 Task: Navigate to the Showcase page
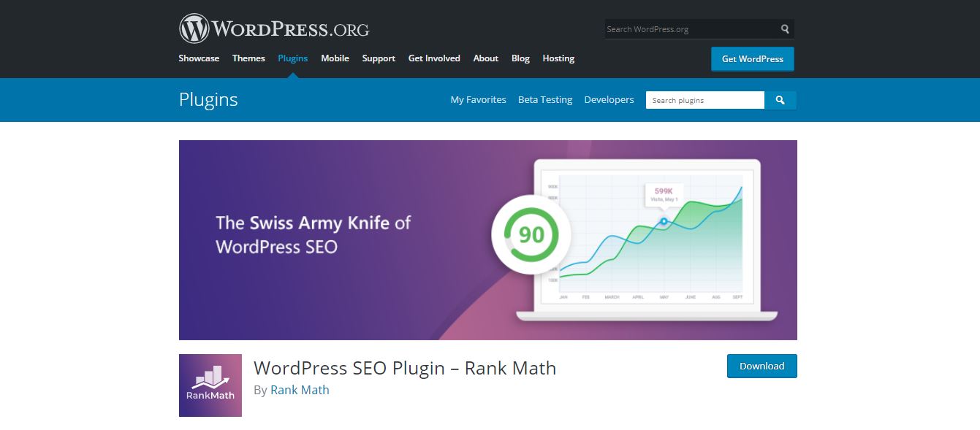pyautogui.click(x=198, y=58)
